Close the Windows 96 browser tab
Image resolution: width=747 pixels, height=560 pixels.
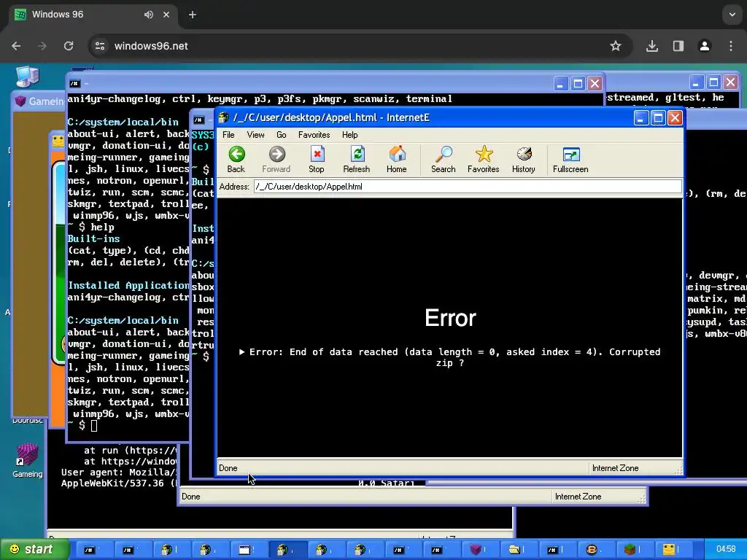(166, 15)
